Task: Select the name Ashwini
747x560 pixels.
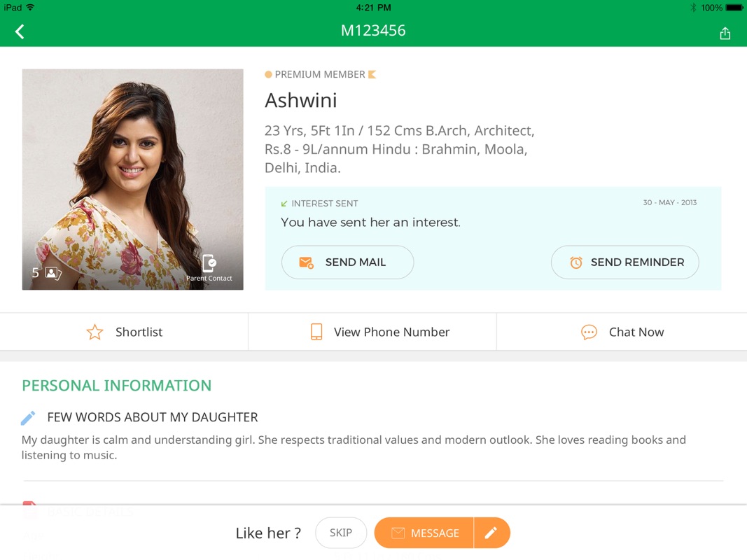Action: click(x=300, y=100)
